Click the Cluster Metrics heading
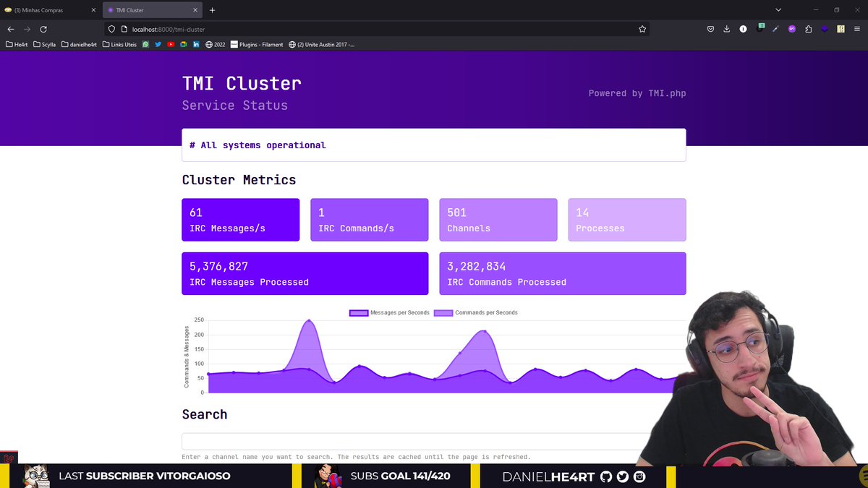Viewport: 868px width, 488px height. pyautogui.click(x=239, y=180)
